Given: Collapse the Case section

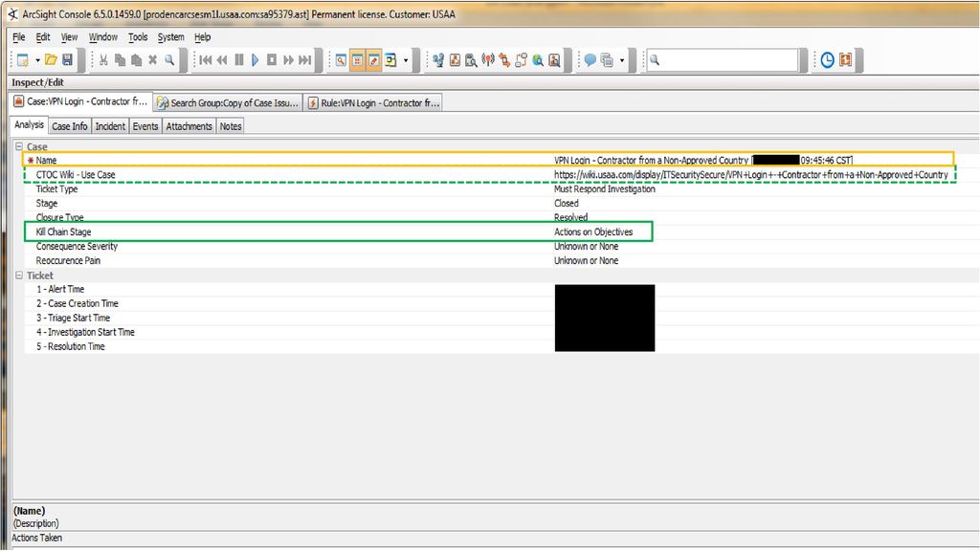Looking at the screenshot, I should click(x=19, y=146).
